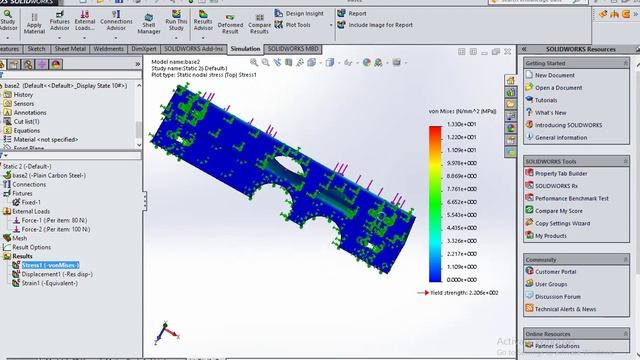The height and width of the screenshot is (360, 640).
Task: Open the Design Library task pane icon
Action: coord(511,92)
